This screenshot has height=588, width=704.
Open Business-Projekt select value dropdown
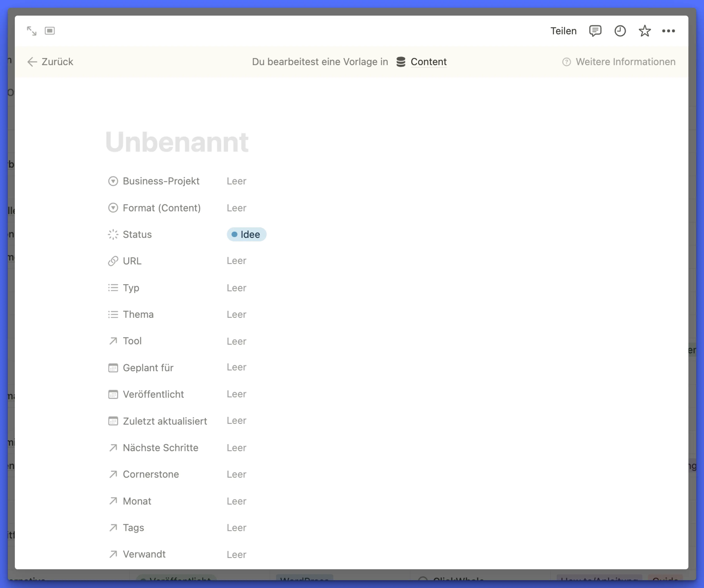(x=236, y=181)
